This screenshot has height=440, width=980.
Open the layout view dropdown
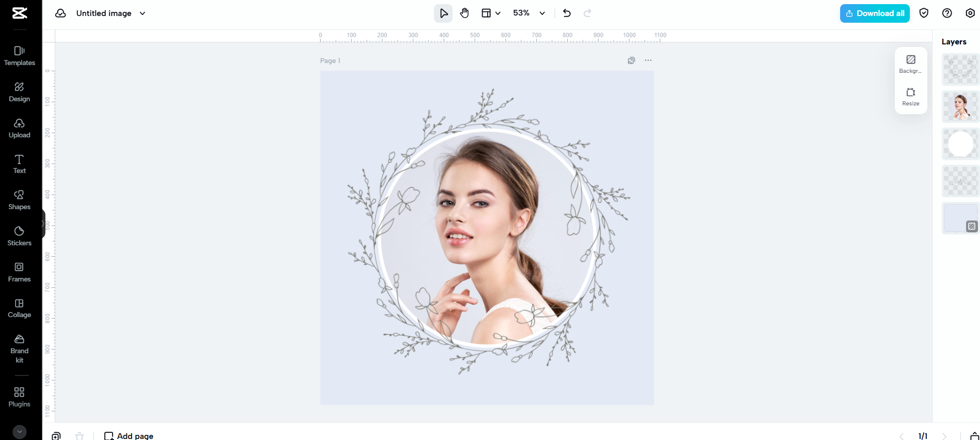tap(491, 13)
